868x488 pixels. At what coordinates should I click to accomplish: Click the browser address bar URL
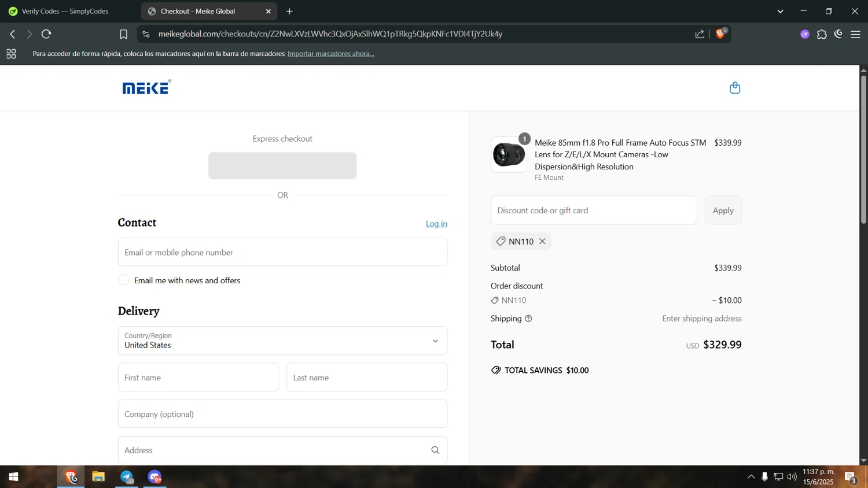(x=330, y=34)
